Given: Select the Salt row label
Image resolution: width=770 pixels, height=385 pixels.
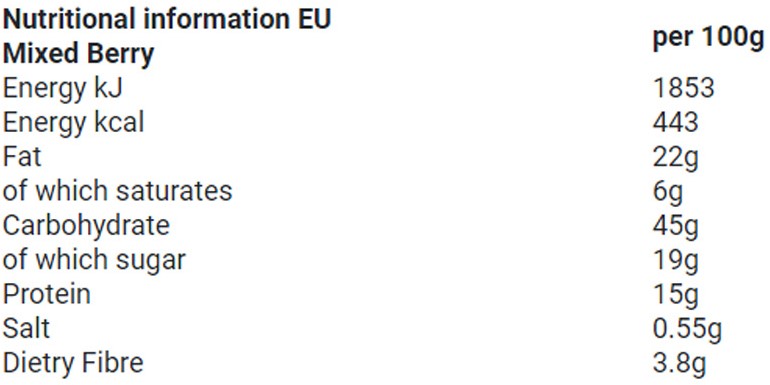Looking at the screenshot, I should pyautogui.click(x=26, y=328).
